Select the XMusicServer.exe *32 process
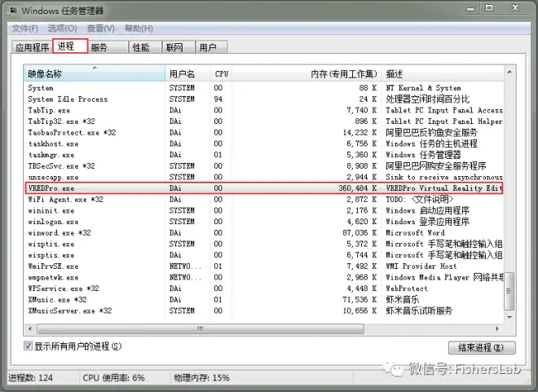The image size is (538, 392). coord(264,311)
